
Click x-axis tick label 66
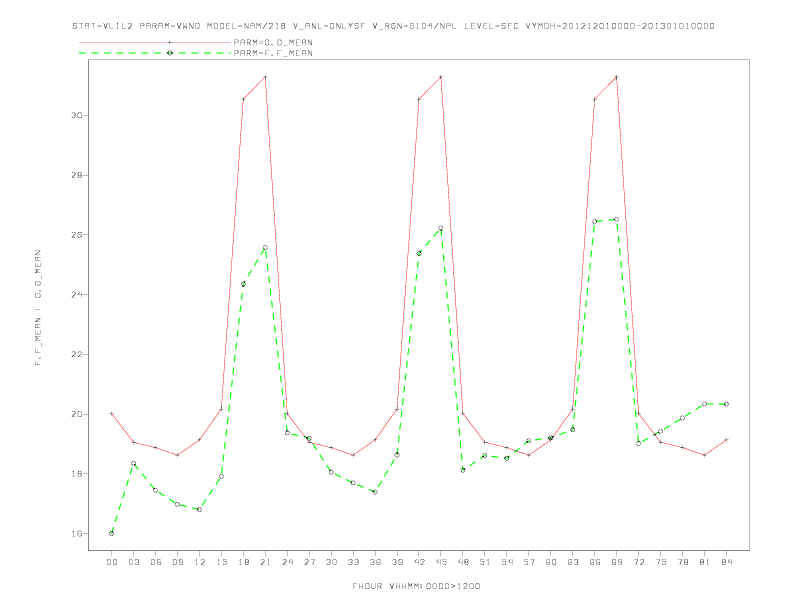(595, 562)
